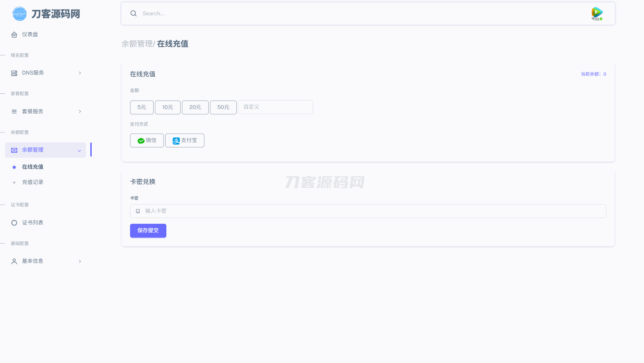Choose 支付宝 as payment method

click(184, 141)
